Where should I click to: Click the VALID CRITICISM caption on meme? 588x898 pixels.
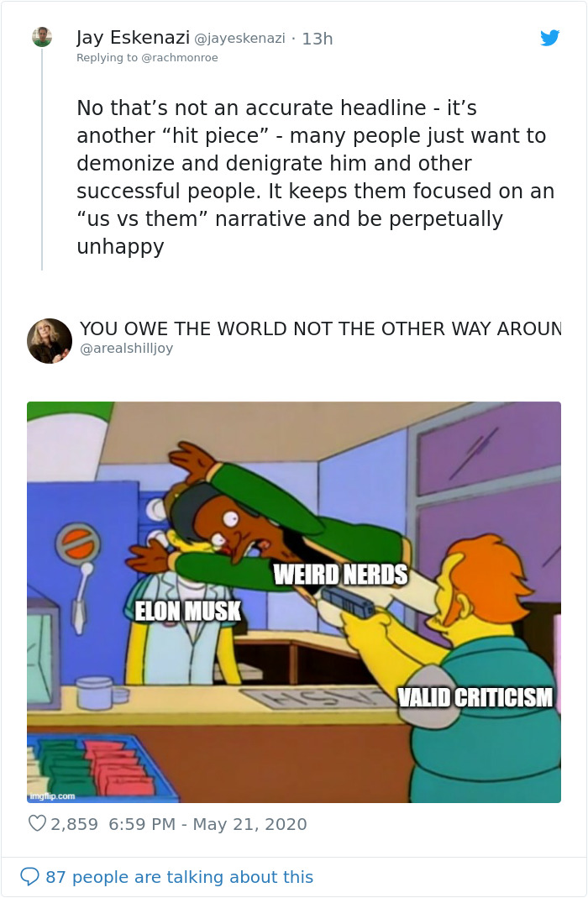(x=475, y=697)
